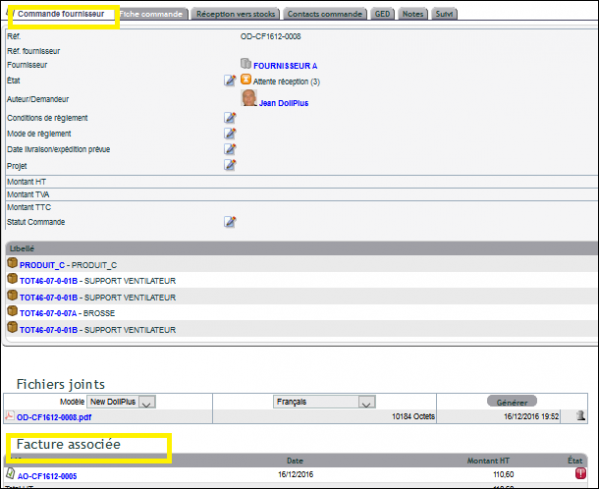
Task: Open the Notes tab
Action: pos(413,14)
